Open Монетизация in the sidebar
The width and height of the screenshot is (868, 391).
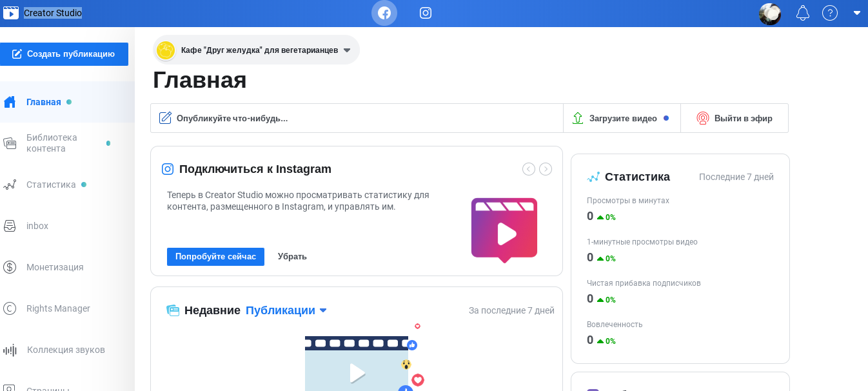point(67,267)
